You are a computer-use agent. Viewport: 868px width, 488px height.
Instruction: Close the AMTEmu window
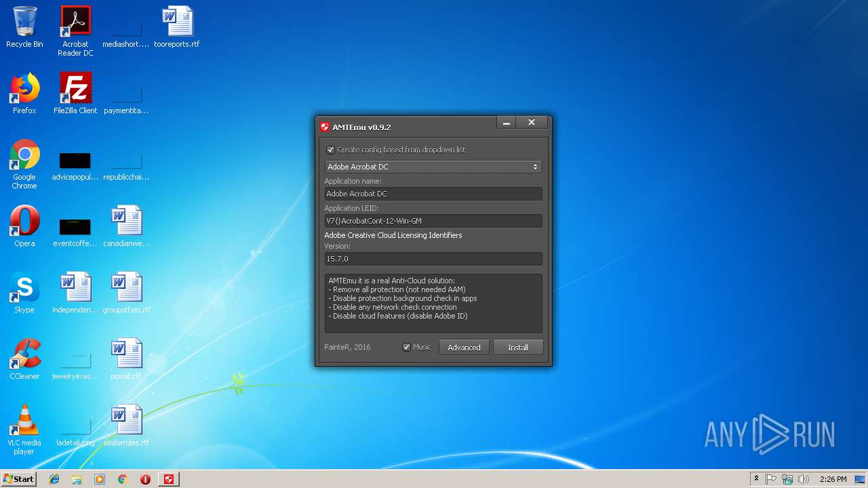pos(532,123)
